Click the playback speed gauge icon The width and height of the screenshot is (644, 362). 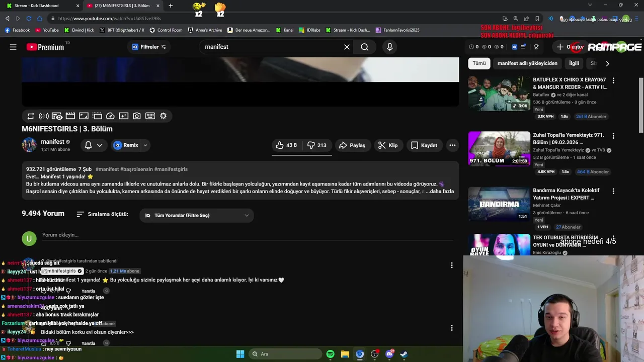[x=110, y=116]
